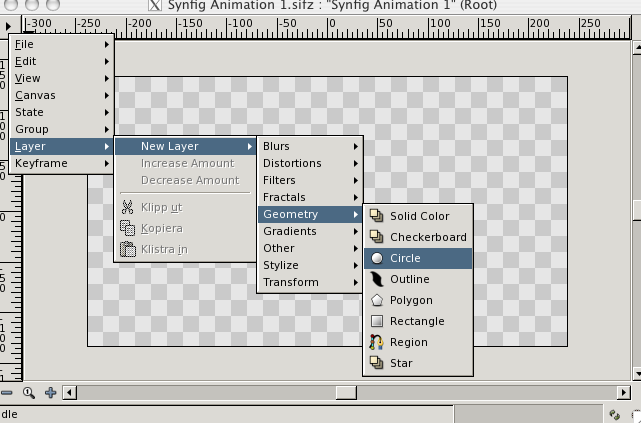Click the horizontal scrollbar right arrow

623,393
